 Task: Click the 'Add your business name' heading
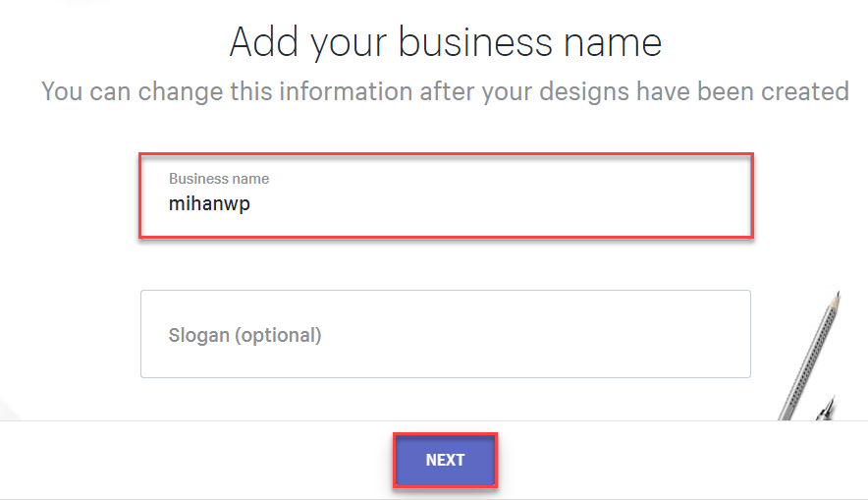click(446, 42)
